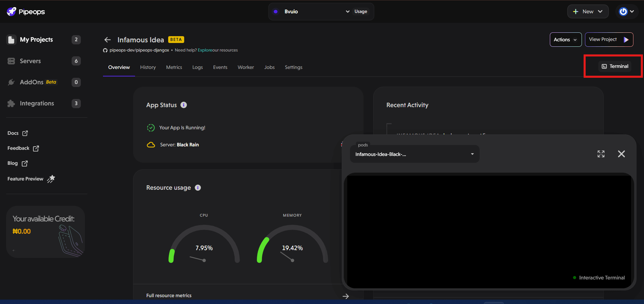Viewport: 644px width, 304px height.
Task: Switch to the Settings tab
Action: 293,67
